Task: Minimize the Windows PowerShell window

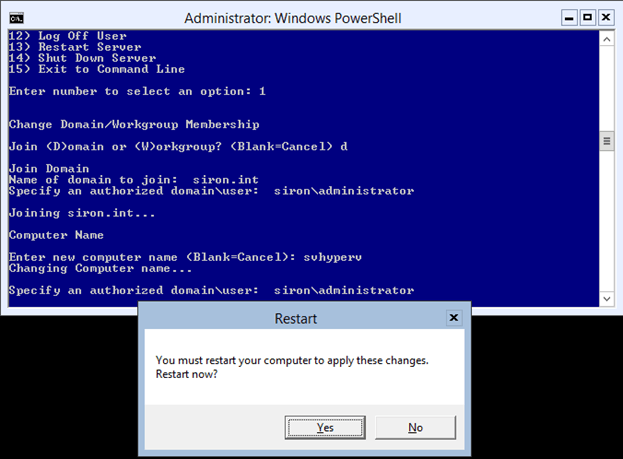Action: click(x=569, y=17)
